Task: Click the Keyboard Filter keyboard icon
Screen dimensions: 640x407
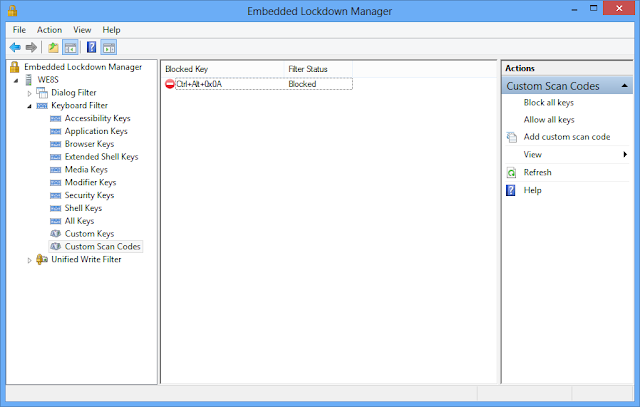Action: click(42, 106)
